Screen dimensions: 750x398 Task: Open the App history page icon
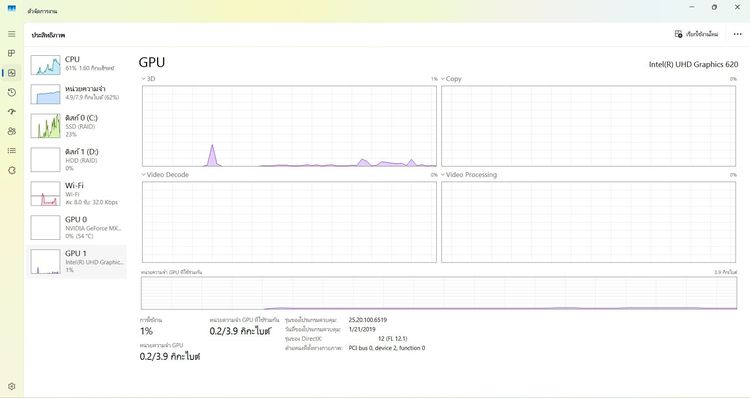click(x=11, y=92)
